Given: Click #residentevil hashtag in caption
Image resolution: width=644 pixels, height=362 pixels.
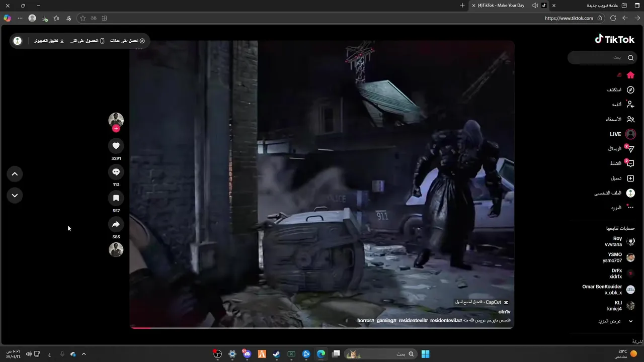Looking at the screenshot, I should pyautogui.click(x=413, y=320).
